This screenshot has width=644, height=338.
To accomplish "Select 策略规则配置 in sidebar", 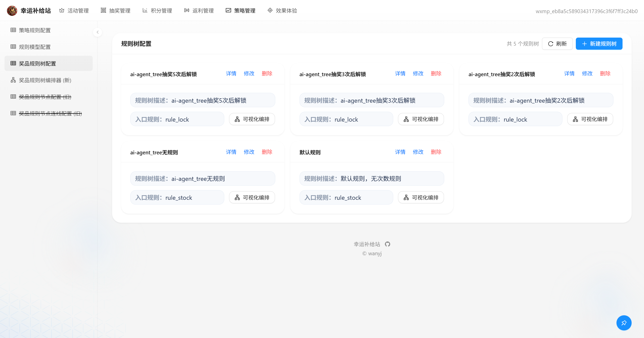I will (35, 30).
